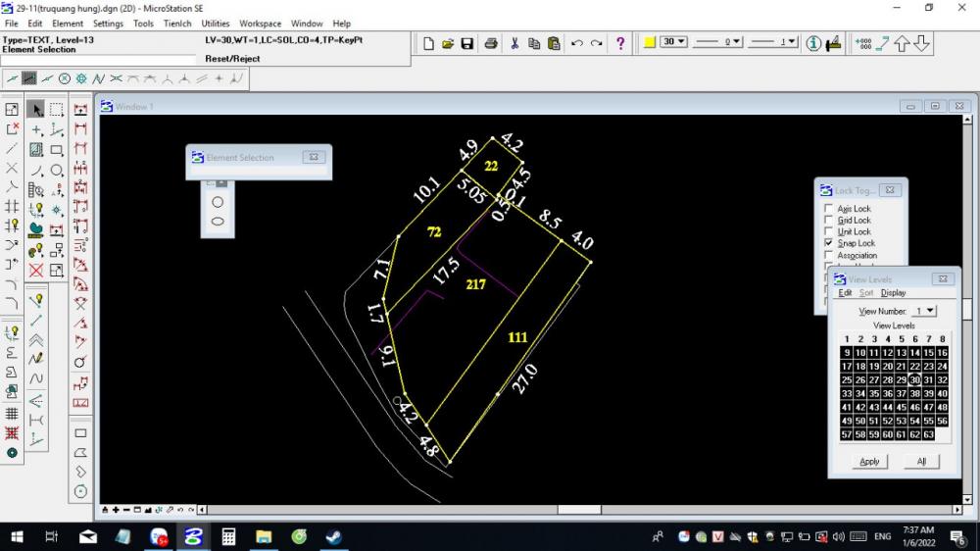
Task: Click the Zoom In plus icon in the view controls
Action: click(116, 510)
